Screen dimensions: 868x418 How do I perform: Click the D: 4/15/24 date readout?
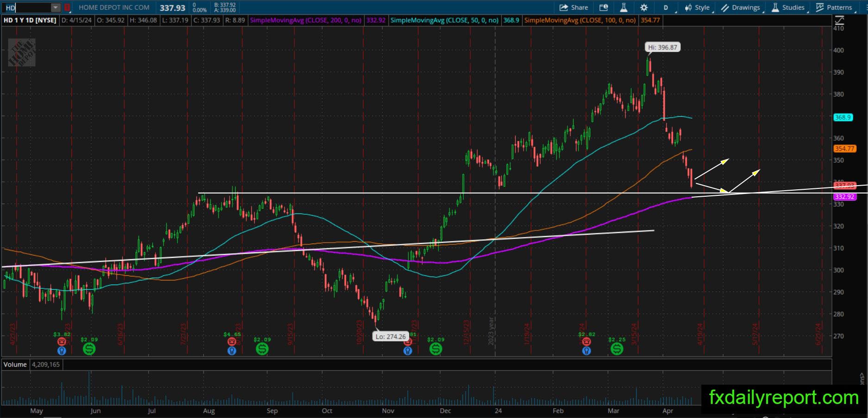(x=76, y=20)
